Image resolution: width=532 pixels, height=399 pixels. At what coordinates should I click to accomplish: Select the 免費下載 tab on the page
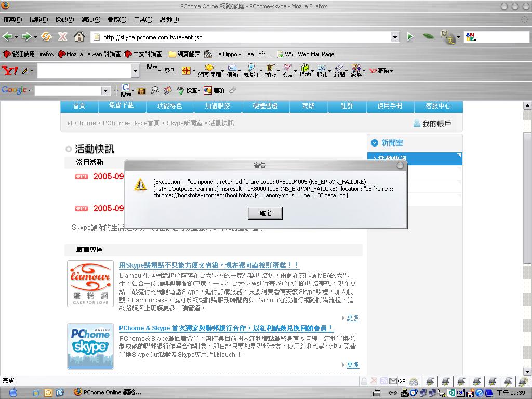point(121,106)
